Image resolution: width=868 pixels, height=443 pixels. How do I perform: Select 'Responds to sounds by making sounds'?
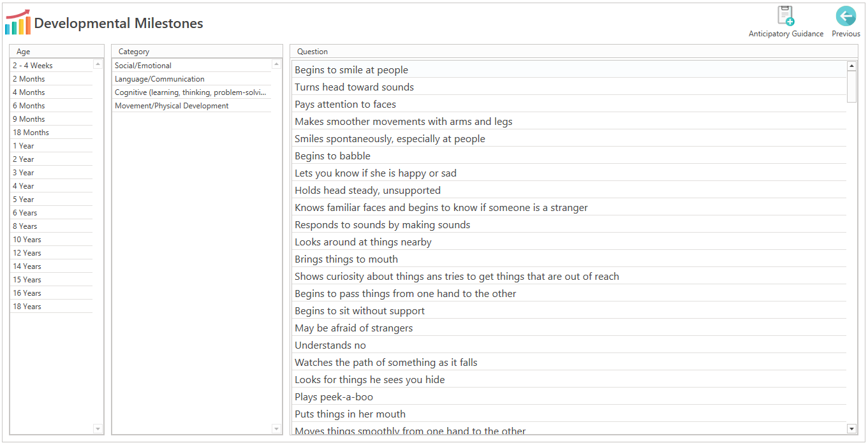tap(570, 224)
